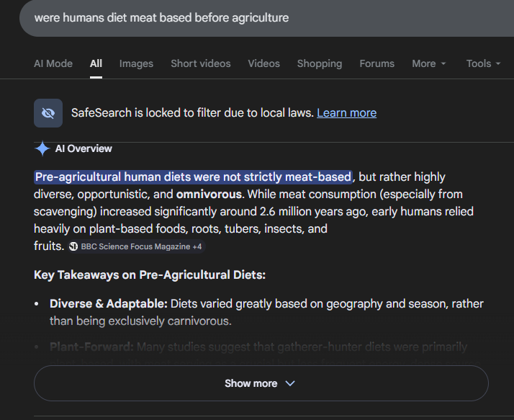
Task: Click the BBC Science Focus source icon
Action: pos(74,246)
